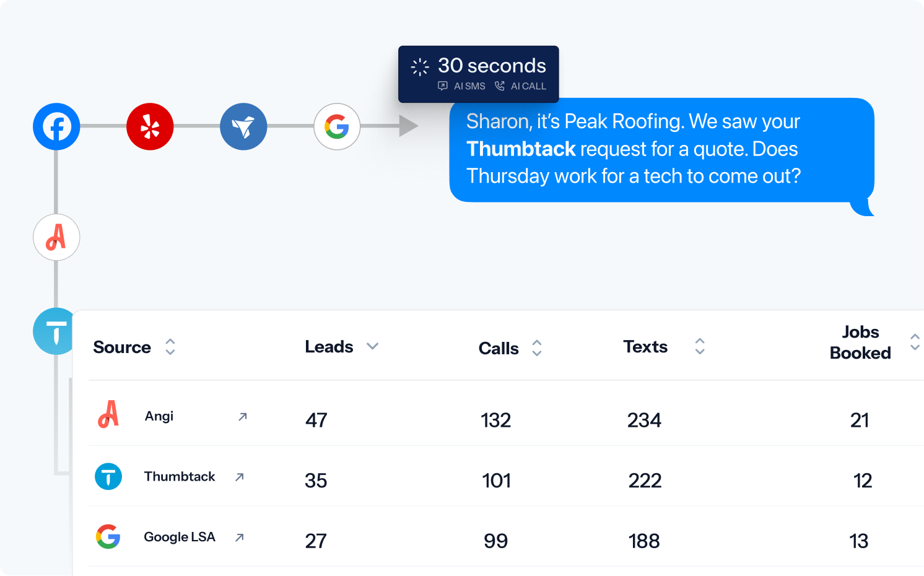Select the Thumbtack circle icon beside table
The width and height of the screenshot is (924, 576).
click(54, 331)
